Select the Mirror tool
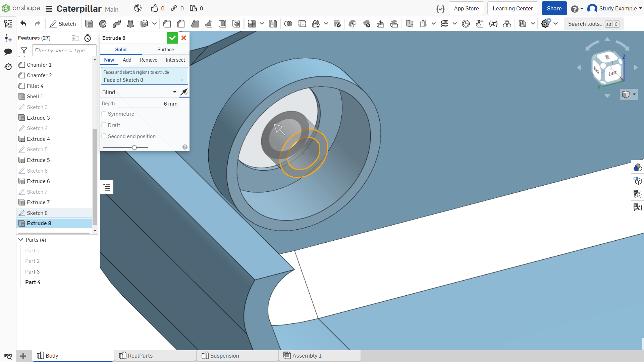The image size is (644, 362). (273, 23)
